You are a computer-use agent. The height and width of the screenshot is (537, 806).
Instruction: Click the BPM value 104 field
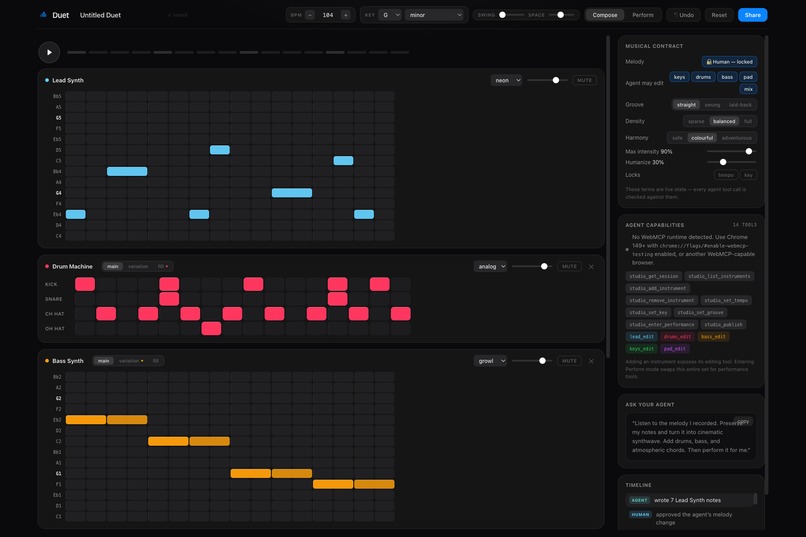pyautogui.click(x=328, y=15)
